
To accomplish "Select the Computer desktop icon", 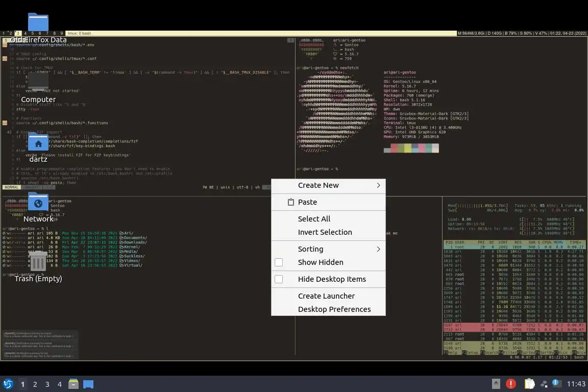I will [x=38, y=82].
